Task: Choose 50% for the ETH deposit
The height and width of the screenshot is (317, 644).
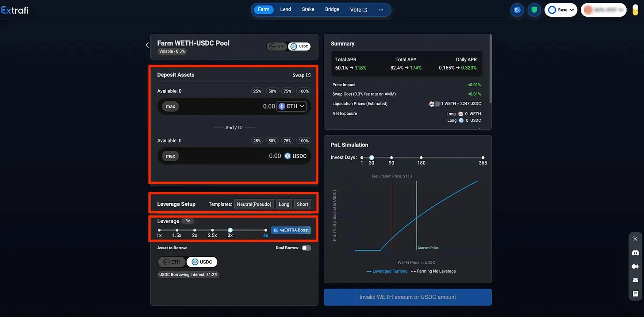Action: click(x=272, y=91)
